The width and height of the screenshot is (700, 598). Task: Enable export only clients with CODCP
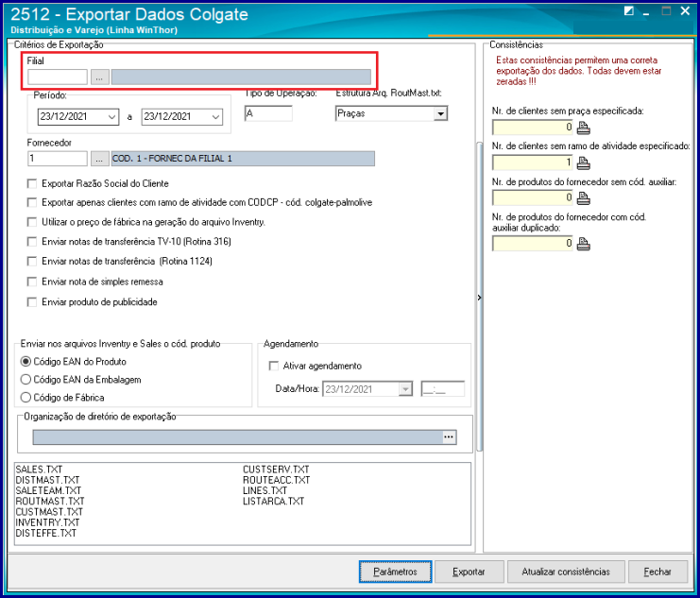[x=32, y=203]
